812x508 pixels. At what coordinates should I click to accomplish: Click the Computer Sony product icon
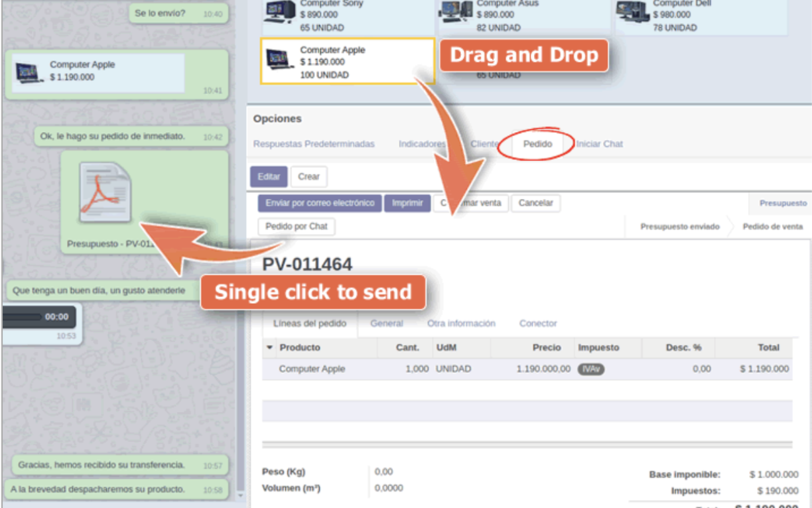point(279,12)
